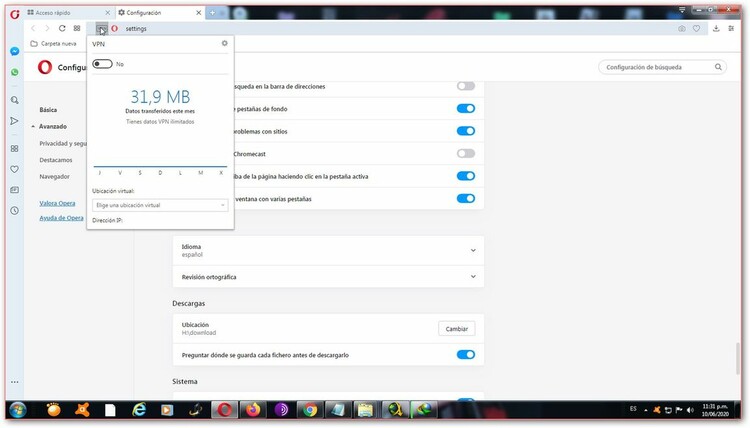This screenshot has width=750, height=428.
Task: Click the Opera menu logo at top left
Action: (15, 14)
